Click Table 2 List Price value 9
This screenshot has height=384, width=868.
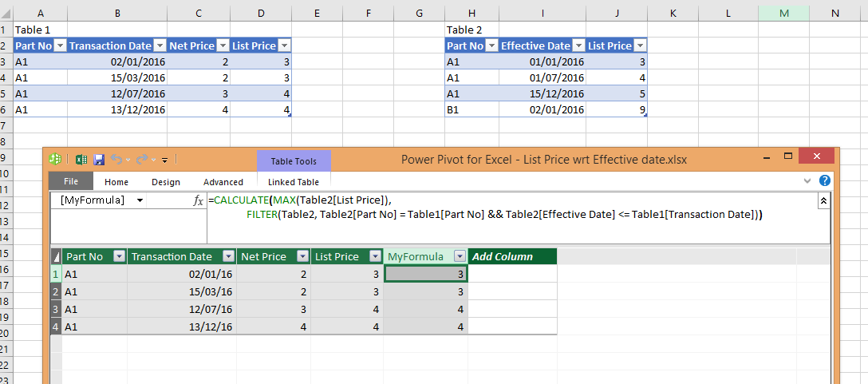coord(617,109)
